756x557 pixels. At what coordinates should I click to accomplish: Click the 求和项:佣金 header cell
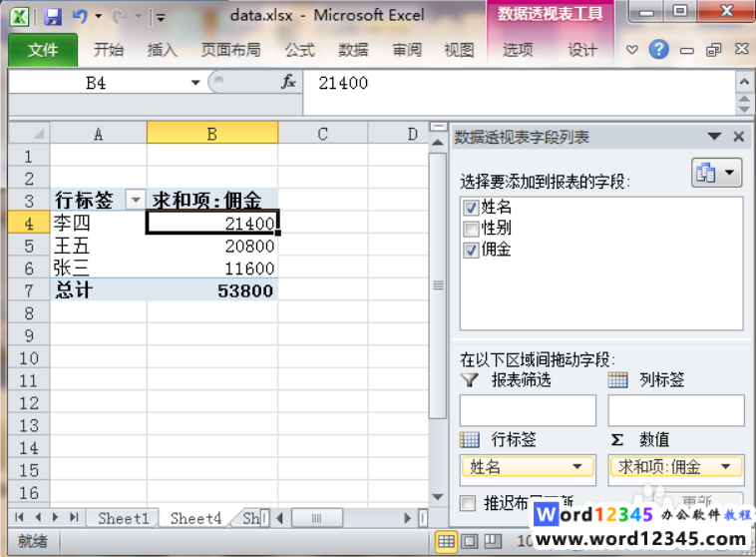212,200
